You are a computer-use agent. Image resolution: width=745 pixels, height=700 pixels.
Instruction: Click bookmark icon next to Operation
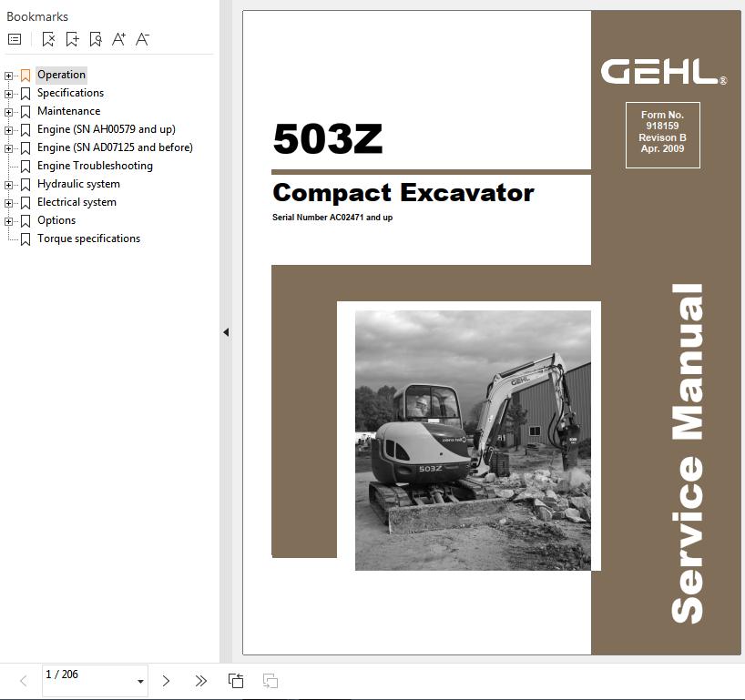(x=26, y=76)
